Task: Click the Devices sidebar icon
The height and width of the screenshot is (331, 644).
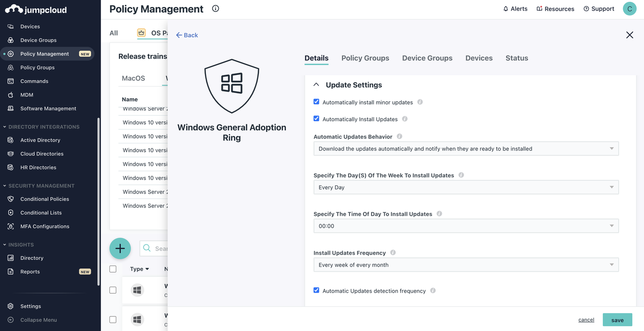Action: (11, 27)
